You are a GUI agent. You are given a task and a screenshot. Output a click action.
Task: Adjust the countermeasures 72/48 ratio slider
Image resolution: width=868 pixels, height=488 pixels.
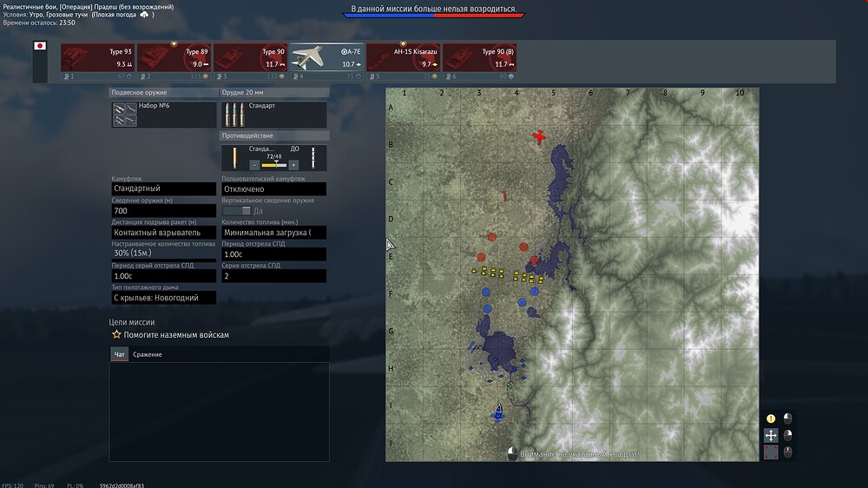[274, 163]
